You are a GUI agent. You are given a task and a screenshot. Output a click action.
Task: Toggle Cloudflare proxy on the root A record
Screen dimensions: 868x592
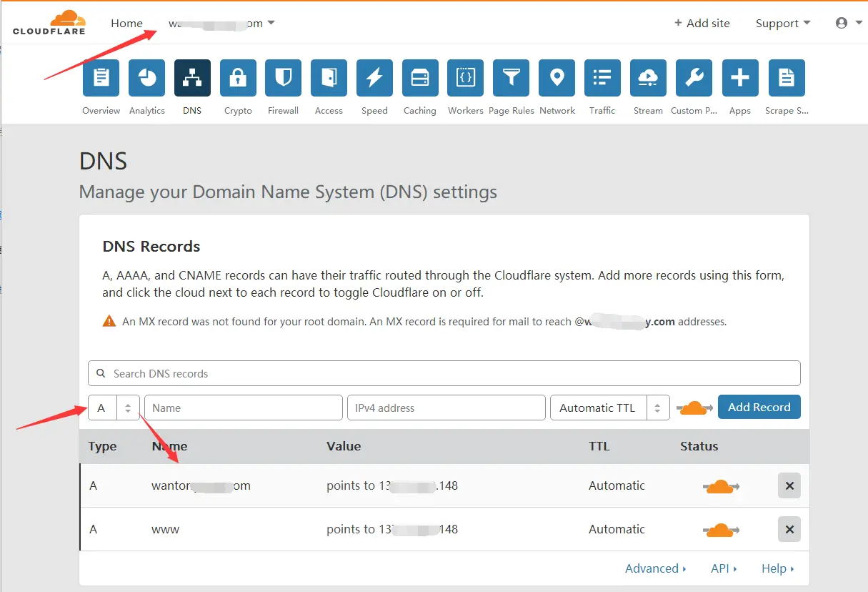coord(721,485)
